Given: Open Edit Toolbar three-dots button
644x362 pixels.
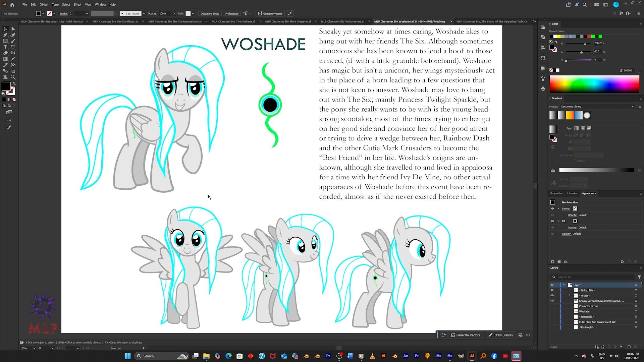Looking at the screenshot, I should click(x=9, y=120).
